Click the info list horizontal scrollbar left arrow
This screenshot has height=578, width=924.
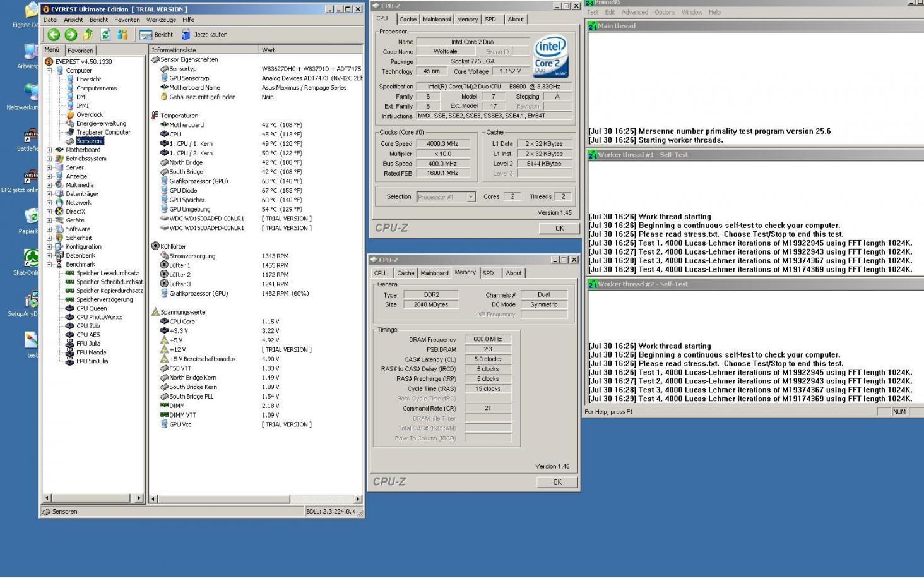[154, 499]
